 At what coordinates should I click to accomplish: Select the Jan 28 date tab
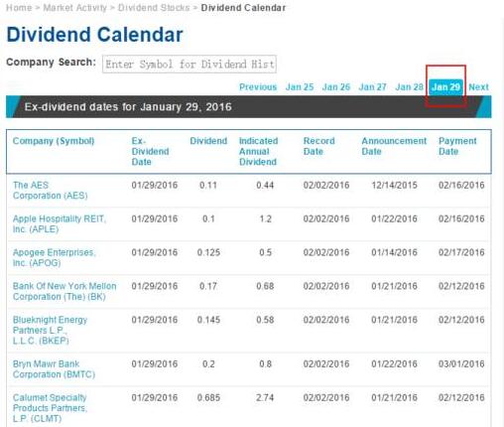coord(409,87)
